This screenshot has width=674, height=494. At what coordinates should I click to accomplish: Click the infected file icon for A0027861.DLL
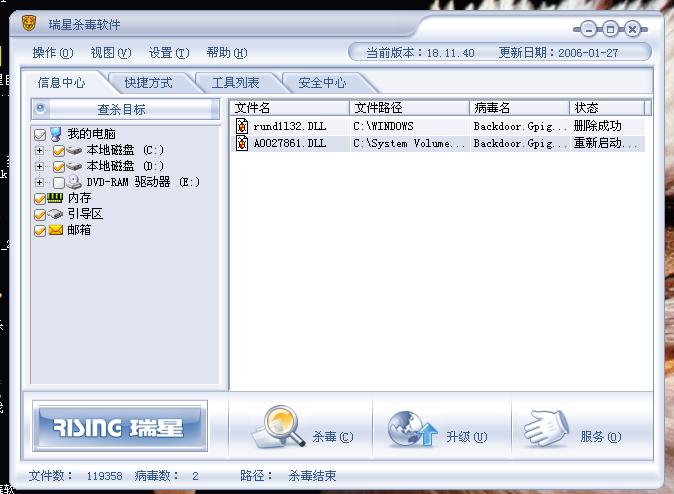242,143
